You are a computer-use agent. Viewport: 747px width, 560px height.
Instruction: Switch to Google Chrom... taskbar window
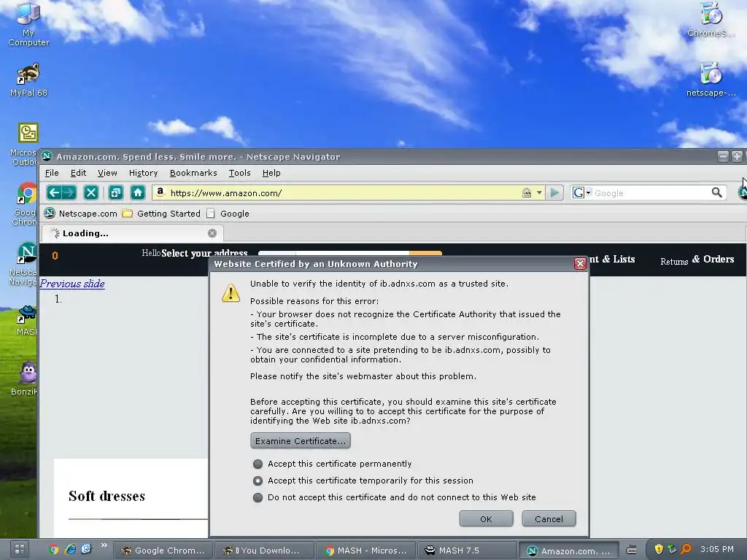click(x=163, y=551)
